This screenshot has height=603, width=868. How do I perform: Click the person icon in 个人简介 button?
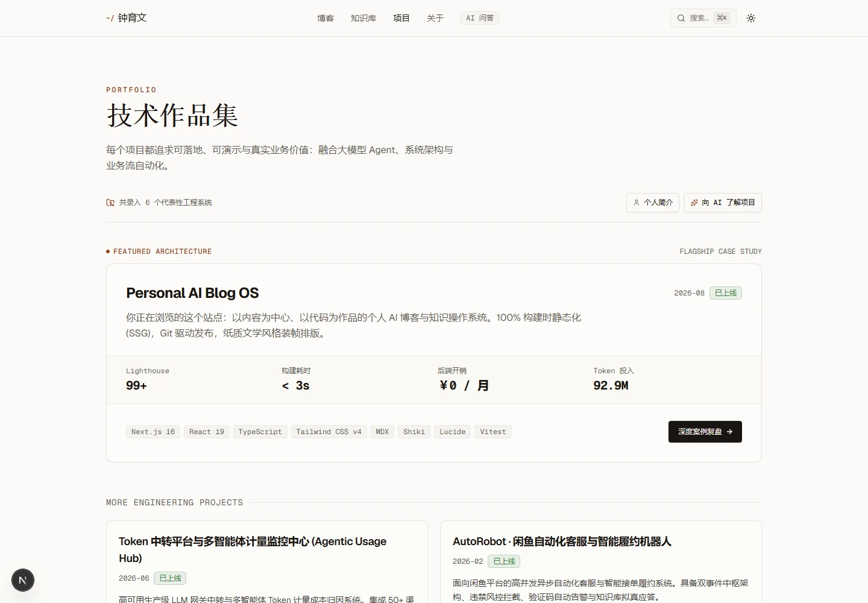click(637, 203)
